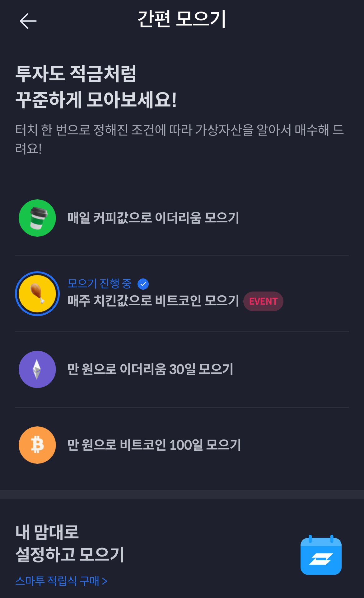Screen dimensions: 364x598
Task: Select the purple Ethereum logo icon
Action: 37,369
